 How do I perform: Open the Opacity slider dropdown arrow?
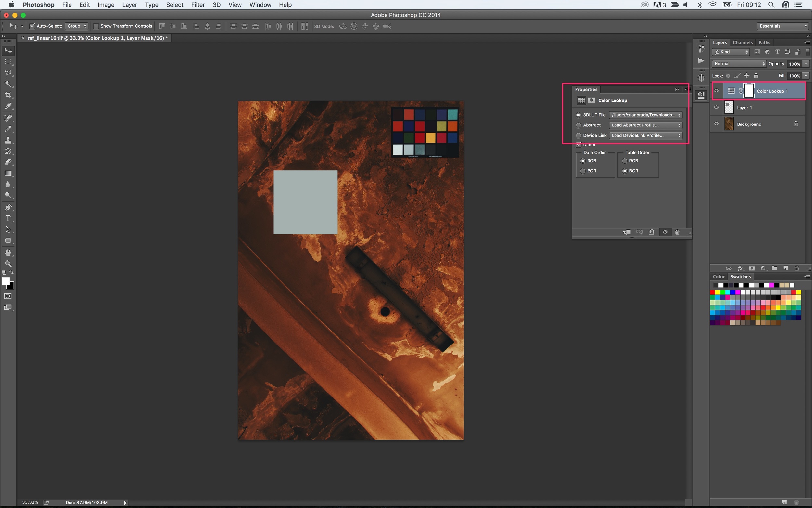(x=806, y=63)
